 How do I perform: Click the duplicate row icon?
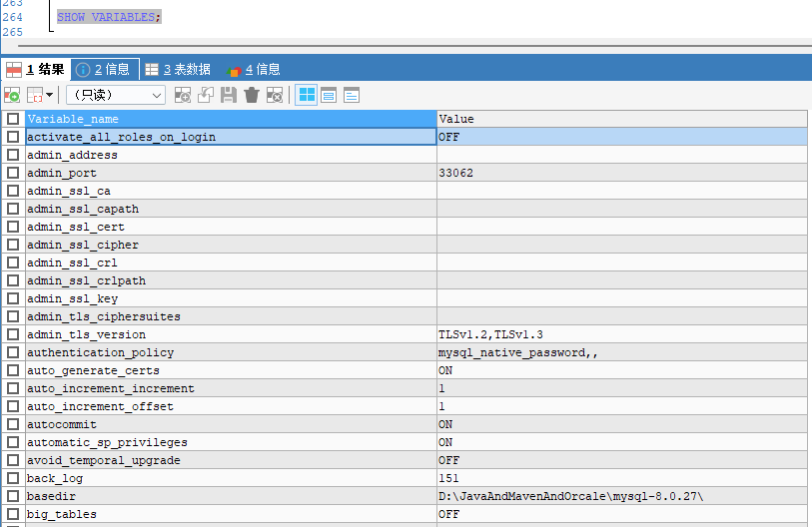(206, 95)
